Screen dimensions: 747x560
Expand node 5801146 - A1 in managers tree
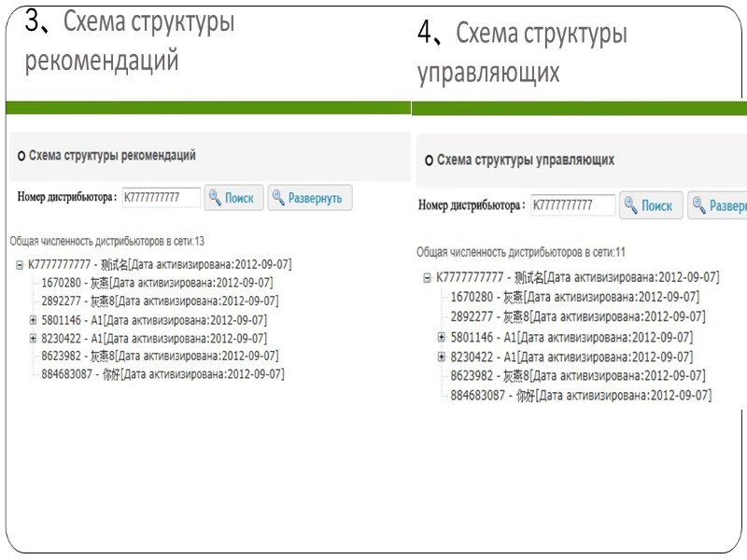click(440, 337)
